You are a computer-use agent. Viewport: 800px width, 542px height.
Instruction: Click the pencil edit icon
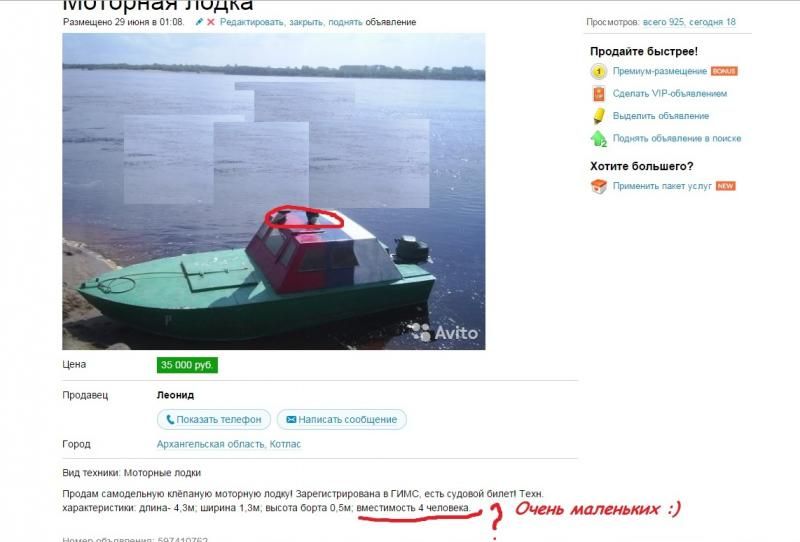coord(199,22)
